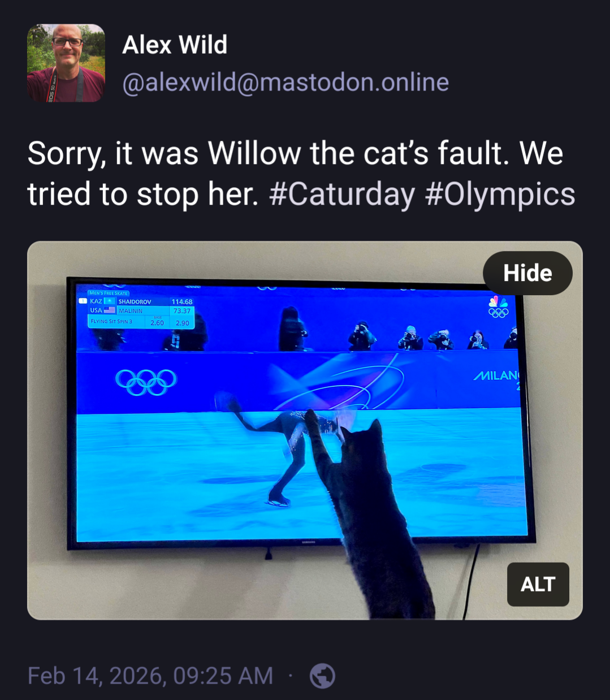
Task: Show the ALT text description
Action: click(538, 584)
